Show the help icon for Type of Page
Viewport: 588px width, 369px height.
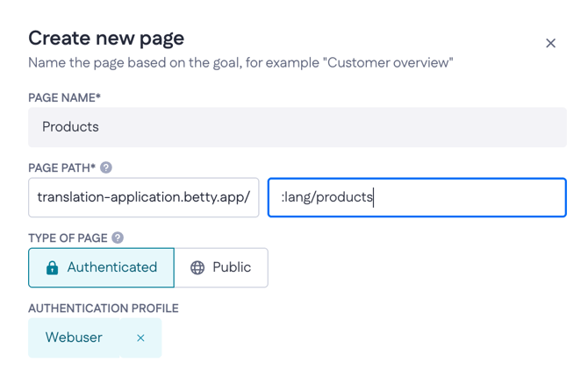(x=118, y=238)
